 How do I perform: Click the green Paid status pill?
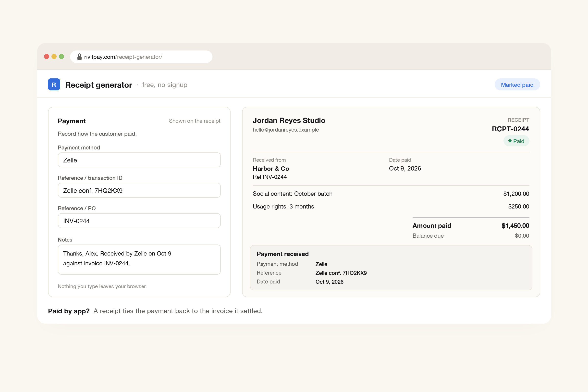tap(516, 141)
